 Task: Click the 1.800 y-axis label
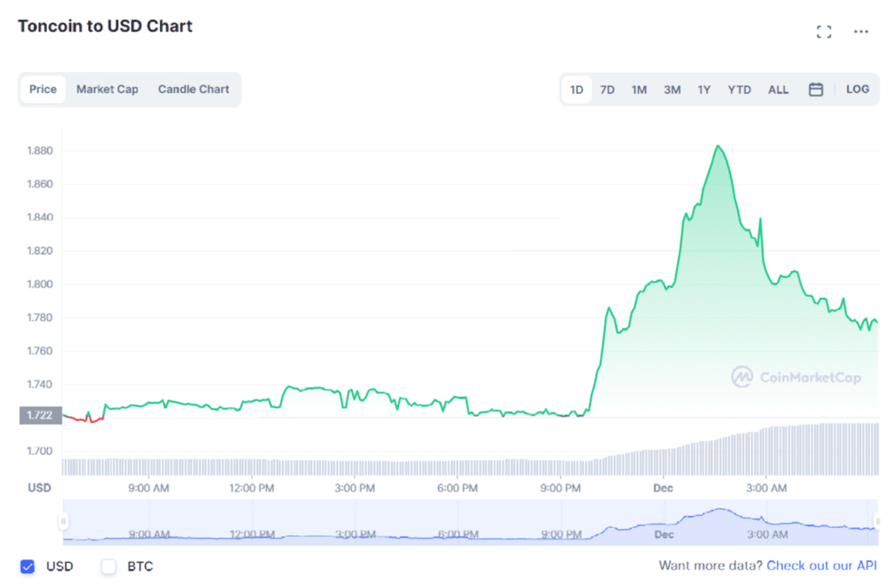(x=40, y=284)
